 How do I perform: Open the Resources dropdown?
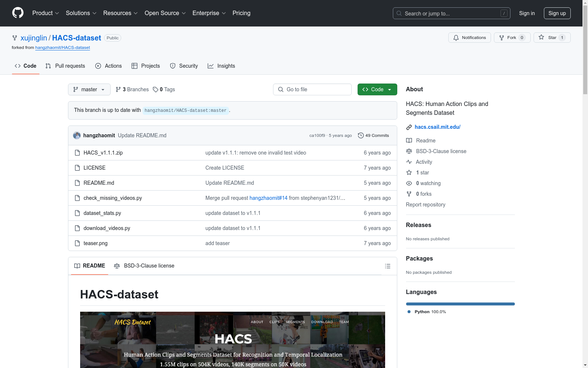pos(121,13)
